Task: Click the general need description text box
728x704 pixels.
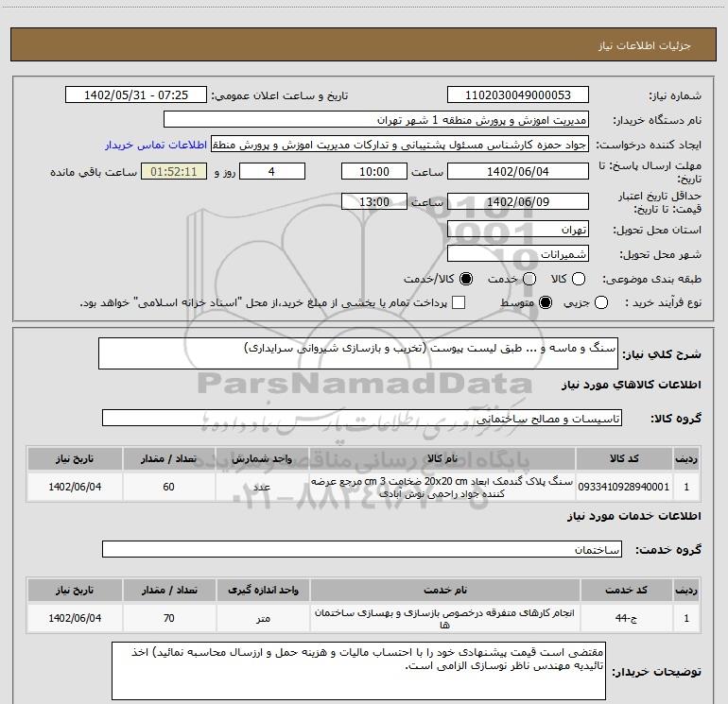Action: [x=358, y=353]
